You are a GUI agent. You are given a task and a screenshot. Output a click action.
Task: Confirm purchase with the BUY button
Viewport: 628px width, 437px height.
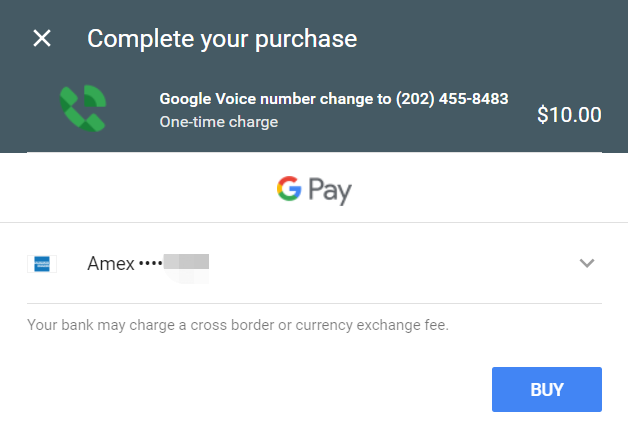point(547,389)
